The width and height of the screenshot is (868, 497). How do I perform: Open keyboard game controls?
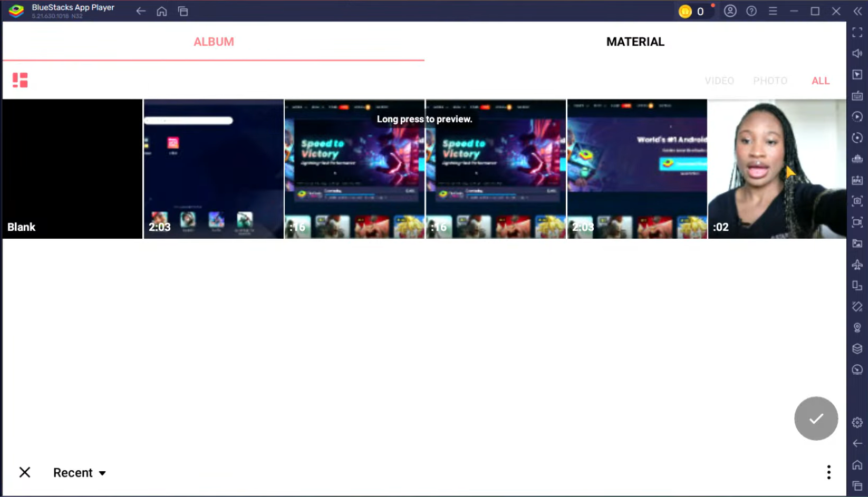tap(857, 96)
